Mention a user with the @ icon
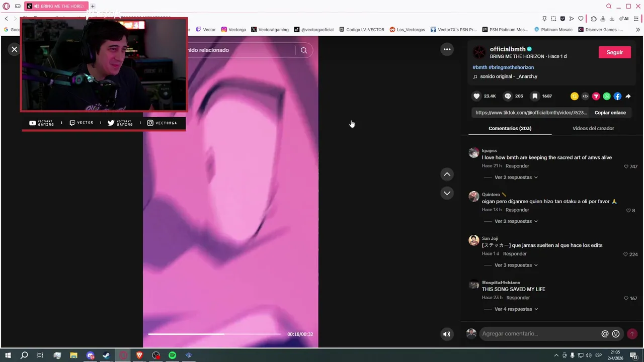This screenshot has height=362, width=644. point(605,334)
